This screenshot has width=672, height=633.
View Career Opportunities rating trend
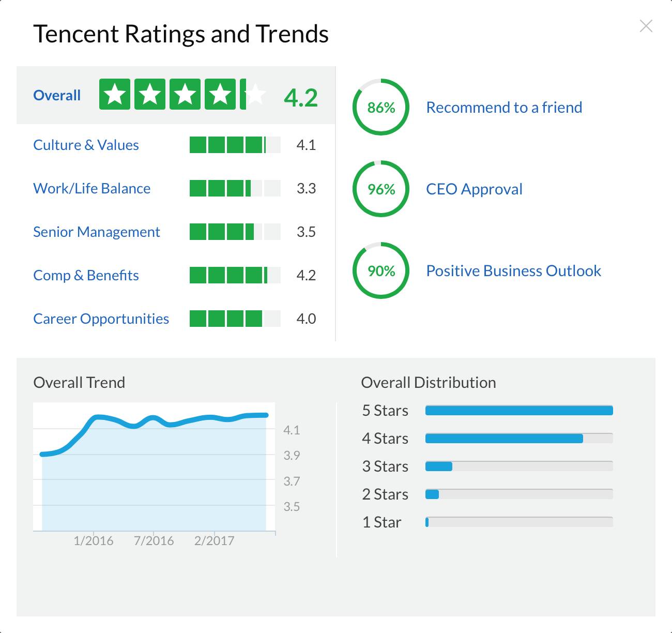[101, 319]
